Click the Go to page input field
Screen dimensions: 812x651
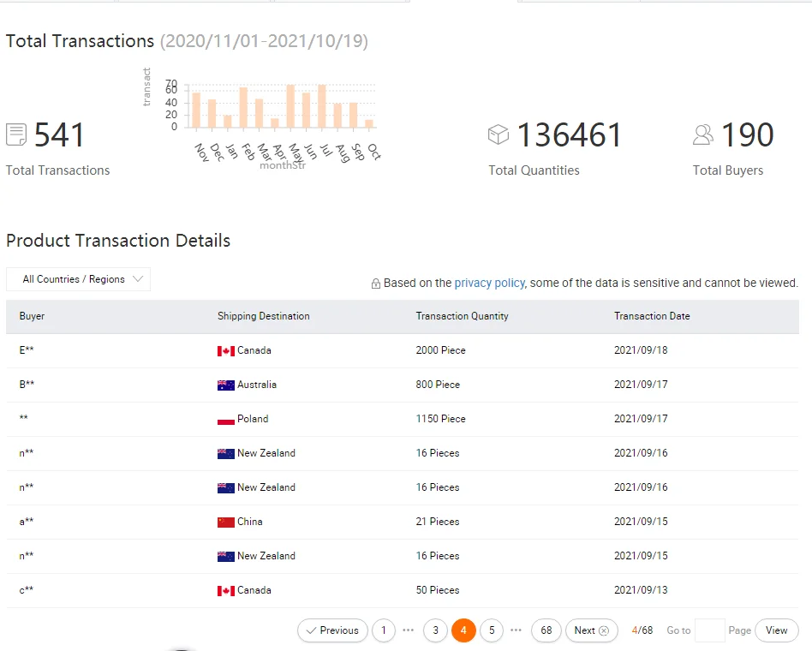[x=709, y=630]
